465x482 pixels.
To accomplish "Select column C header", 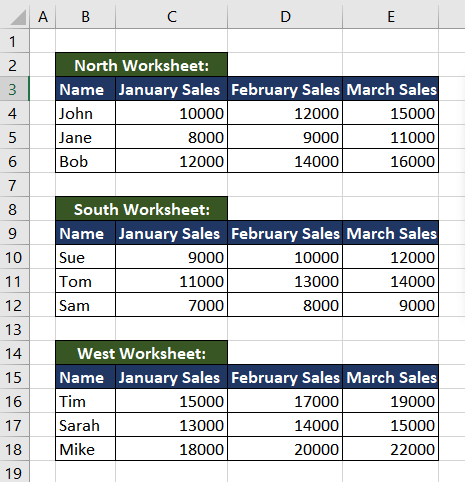I will pos(172,17).
